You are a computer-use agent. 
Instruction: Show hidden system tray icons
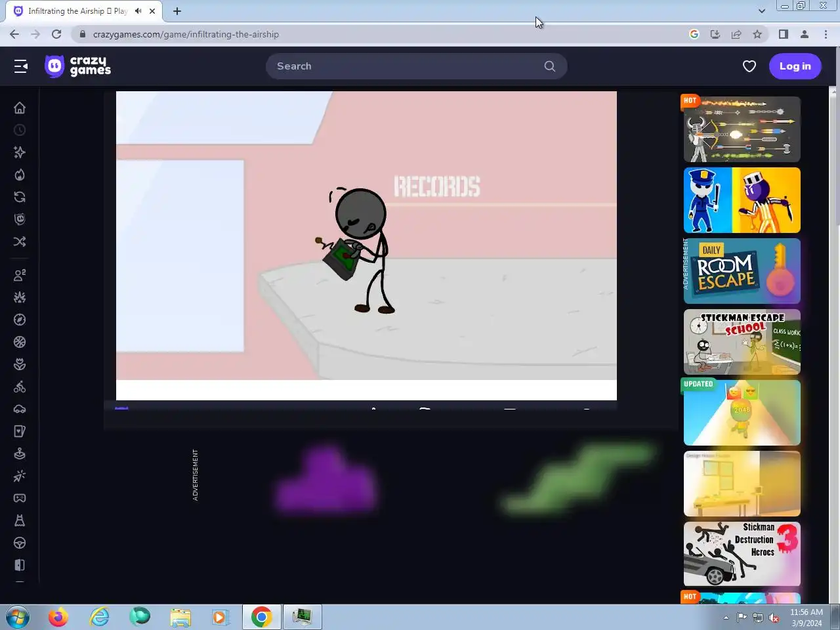pyautogui.click(x=726, y=618)
